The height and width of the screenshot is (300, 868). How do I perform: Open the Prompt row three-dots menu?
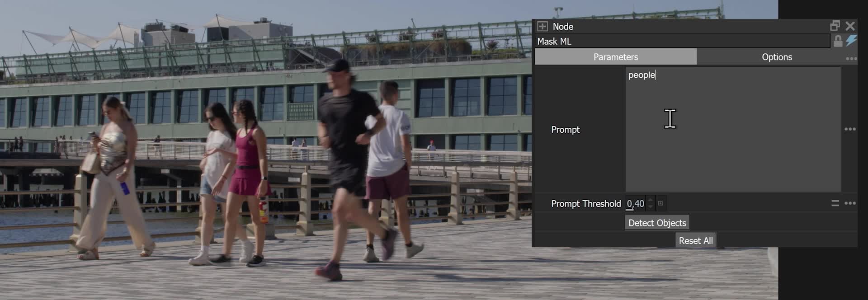(849, 129)
